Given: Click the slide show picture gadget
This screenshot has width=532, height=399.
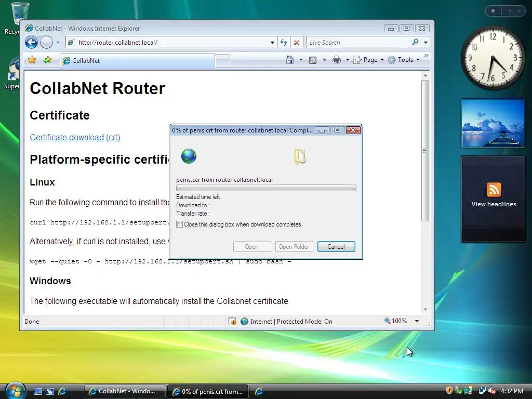Looking at the screenshot, I should (493, 123).
